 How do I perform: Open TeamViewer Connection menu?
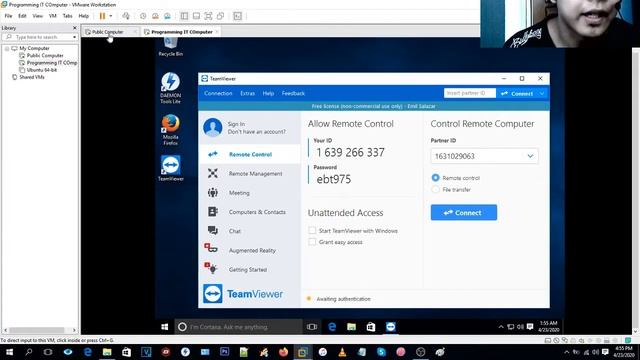[x=218, y=93]
